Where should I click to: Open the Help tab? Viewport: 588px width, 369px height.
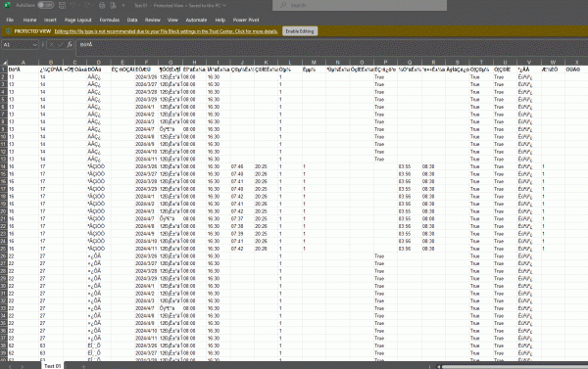click(220, 20)
